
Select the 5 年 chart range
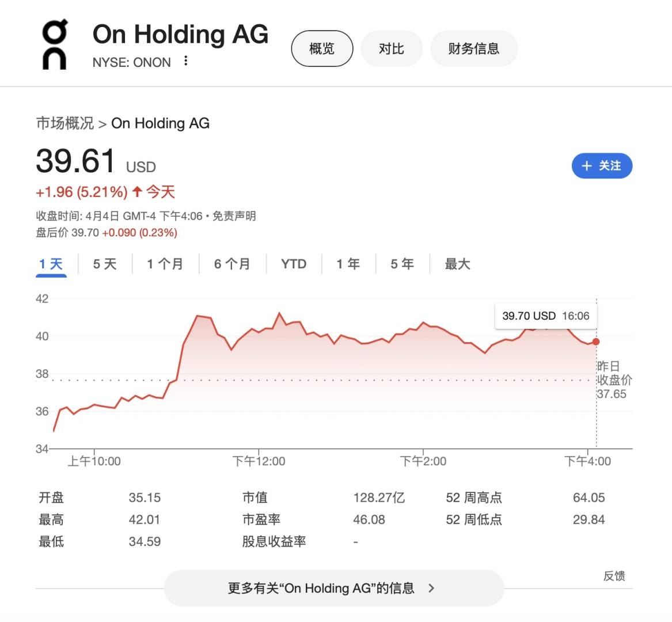402,264
